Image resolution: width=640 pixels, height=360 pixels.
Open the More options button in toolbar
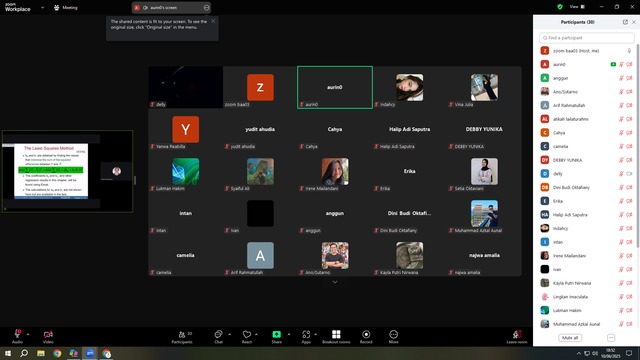393,337
